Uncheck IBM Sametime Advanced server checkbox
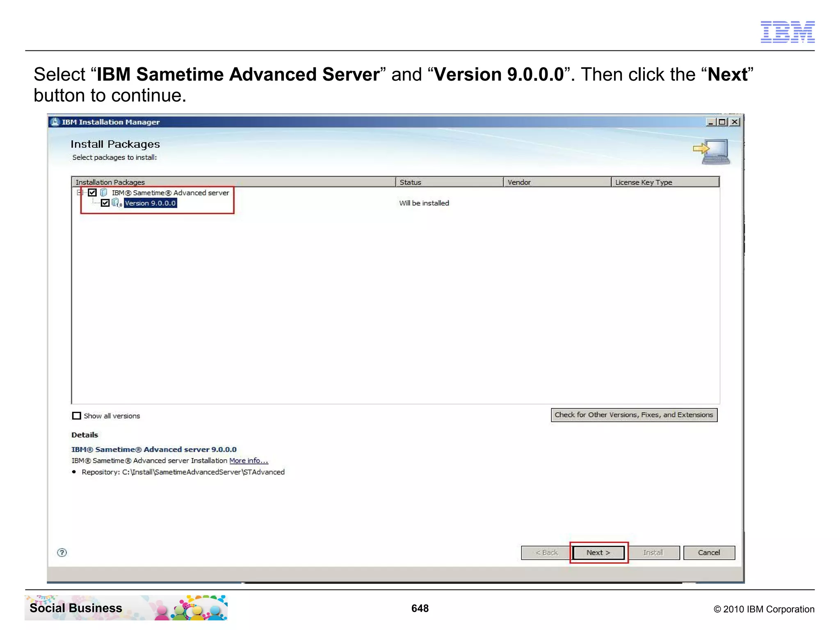 (x=92, y=192)
